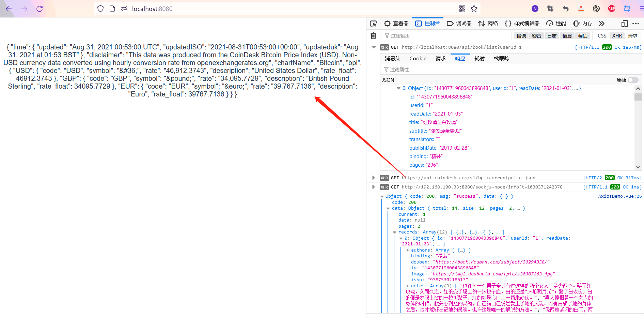
Task: Click the book/list?userId=1 request URL
Action: pos(461,47)
